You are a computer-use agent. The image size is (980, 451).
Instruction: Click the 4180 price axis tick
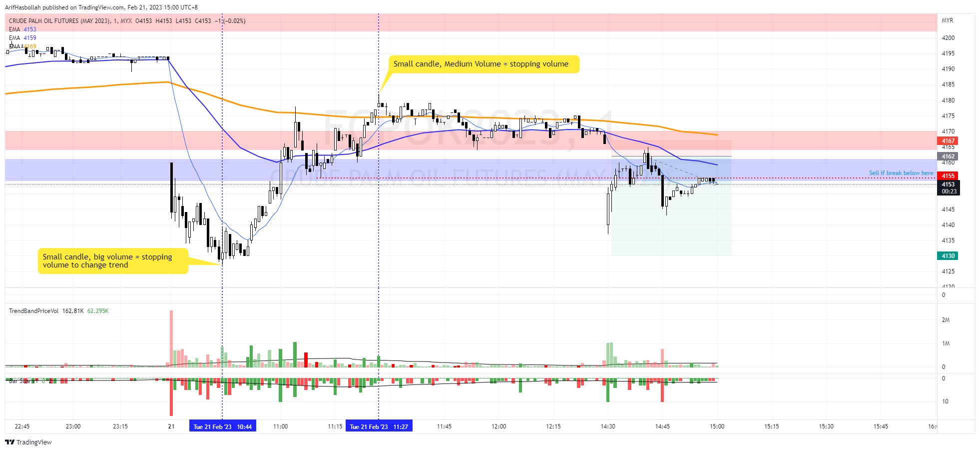[x=948, y=100]
